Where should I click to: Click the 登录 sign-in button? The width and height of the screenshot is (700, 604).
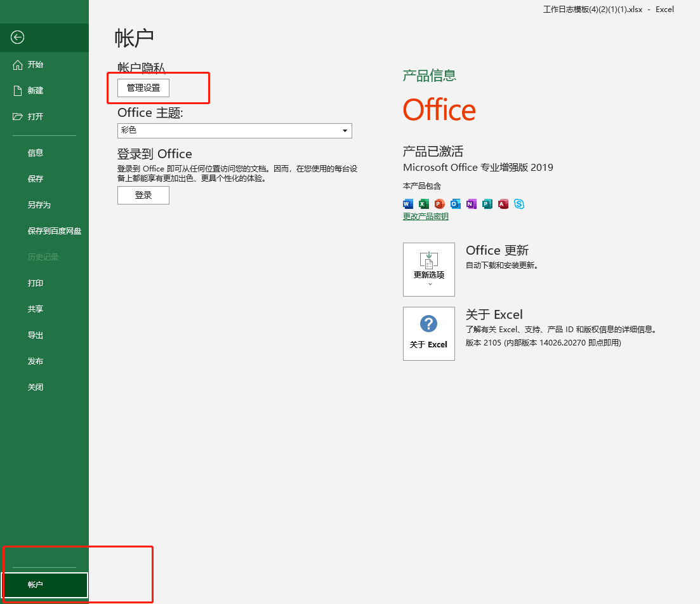[143, 195]
